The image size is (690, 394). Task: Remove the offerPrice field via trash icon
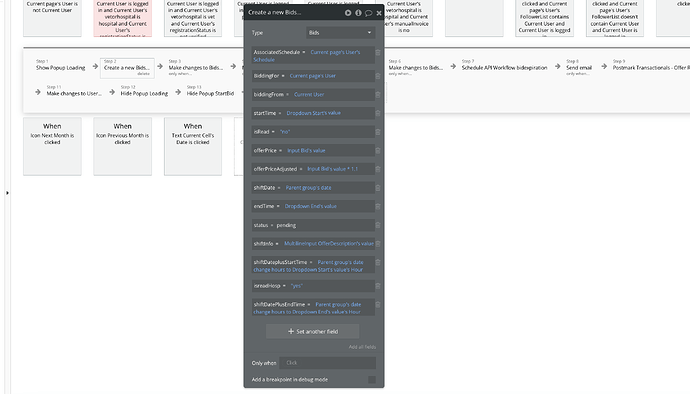378,151
